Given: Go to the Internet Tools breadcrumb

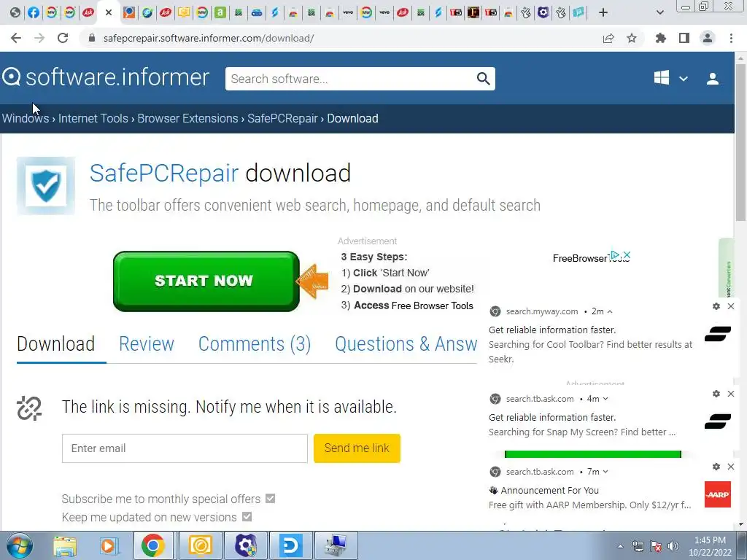Looking at the screenshot, I should click(x=93, y=119).
